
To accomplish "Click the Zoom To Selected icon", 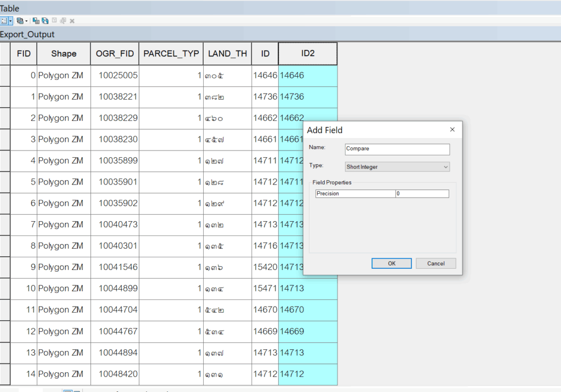I will click(x=63, y=21).
